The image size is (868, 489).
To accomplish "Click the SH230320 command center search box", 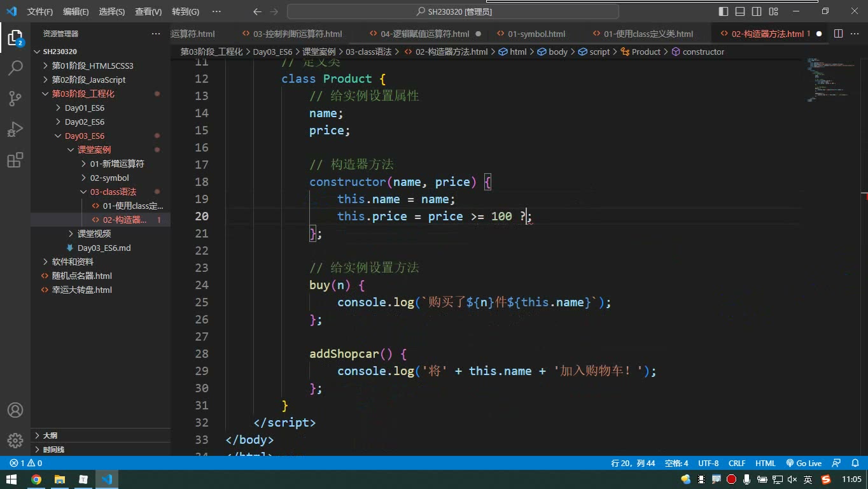I will 453,11.
